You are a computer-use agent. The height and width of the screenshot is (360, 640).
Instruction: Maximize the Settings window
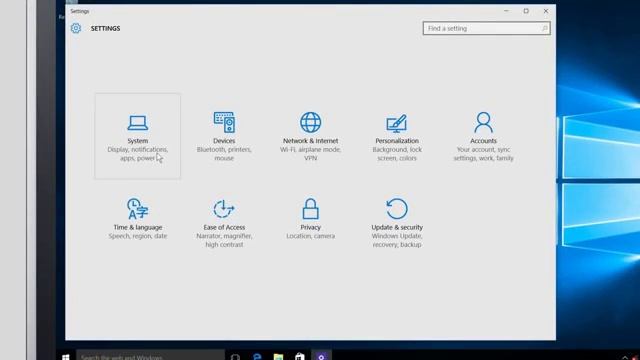click(526, 11)
